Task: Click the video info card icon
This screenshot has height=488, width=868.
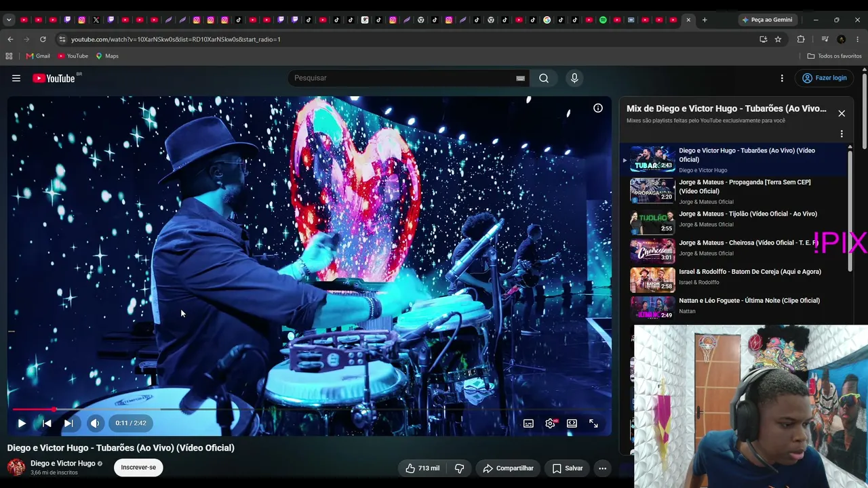Action: pyautogui.click(x=598, y=108)
